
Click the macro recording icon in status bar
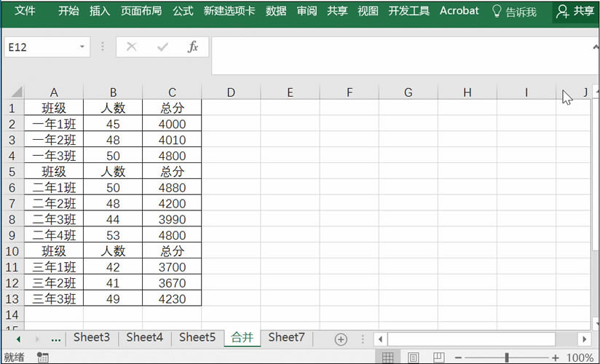[42, 357]
